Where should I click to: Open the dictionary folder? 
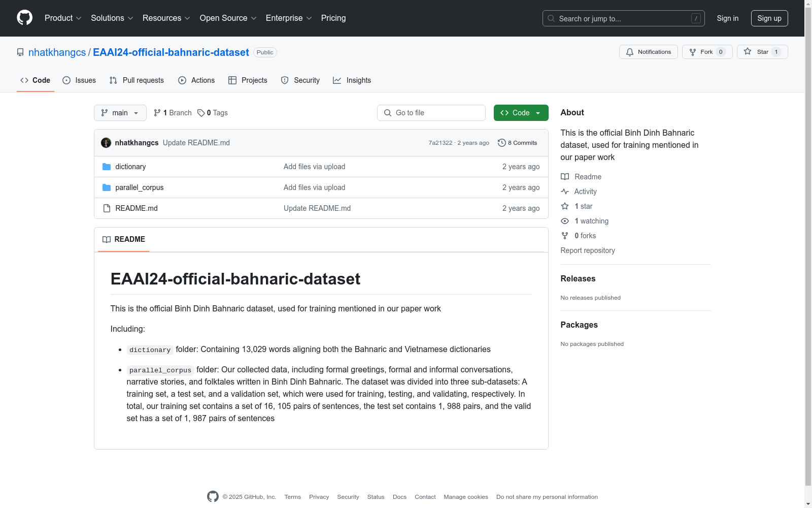[x=130, y=167]
